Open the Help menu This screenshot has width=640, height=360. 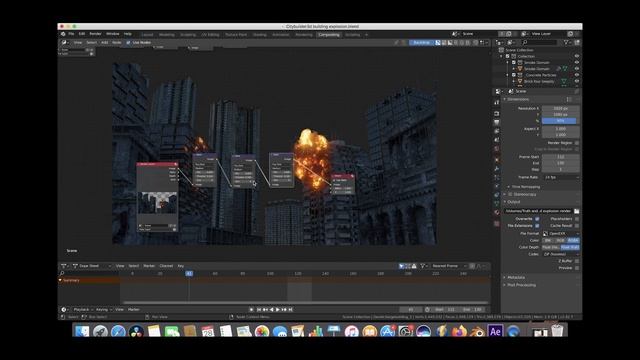click(128, 34)
